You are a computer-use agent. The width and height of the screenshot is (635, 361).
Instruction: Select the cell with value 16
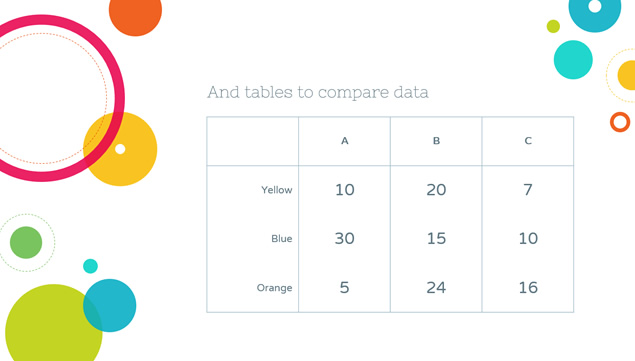(528, 288)
